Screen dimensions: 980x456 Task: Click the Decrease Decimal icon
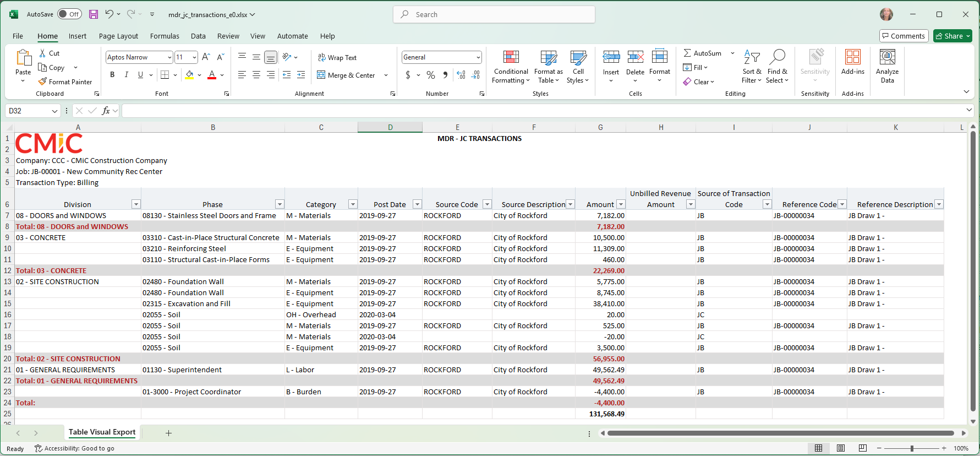[x=476, y=75]
